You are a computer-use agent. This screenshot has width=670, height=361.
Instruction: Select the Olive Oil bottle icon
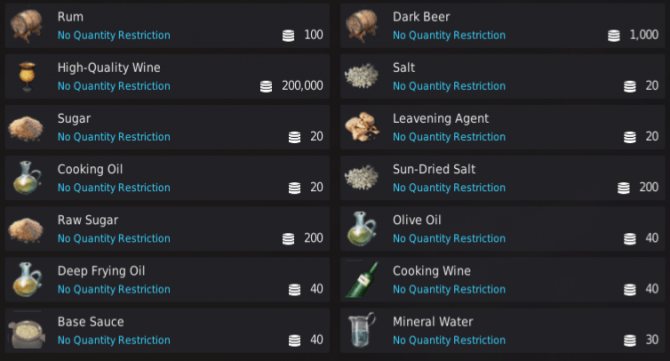pos(362,229)
